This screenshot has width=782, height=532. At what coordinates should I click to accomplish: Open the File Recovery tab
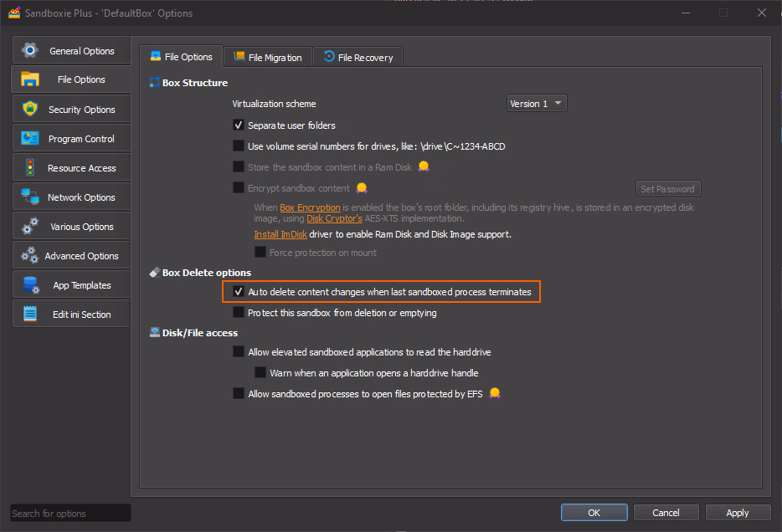[x=358, y=58]
